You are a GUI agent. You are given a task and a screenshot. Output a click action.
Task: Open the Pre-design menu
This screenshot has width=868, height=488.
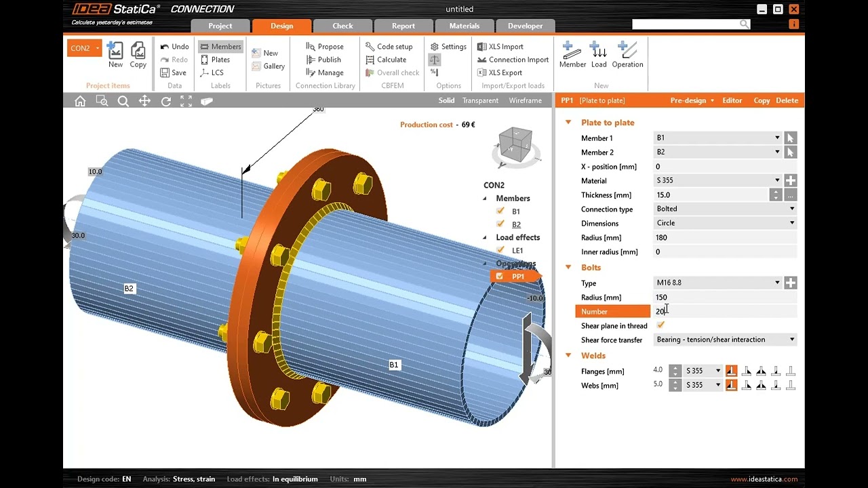(692, 100)
